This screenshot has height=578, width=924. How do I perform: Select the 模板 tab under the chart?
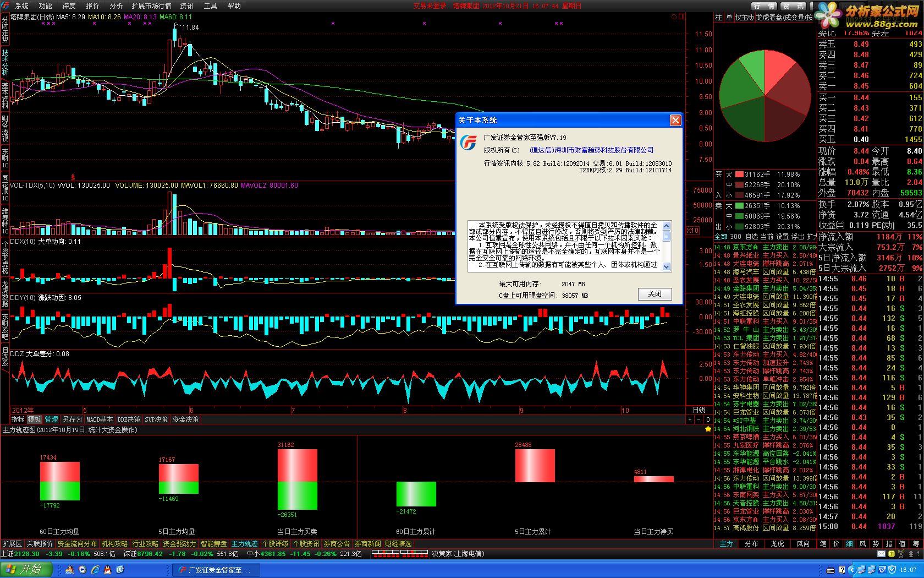pos(35,419)
